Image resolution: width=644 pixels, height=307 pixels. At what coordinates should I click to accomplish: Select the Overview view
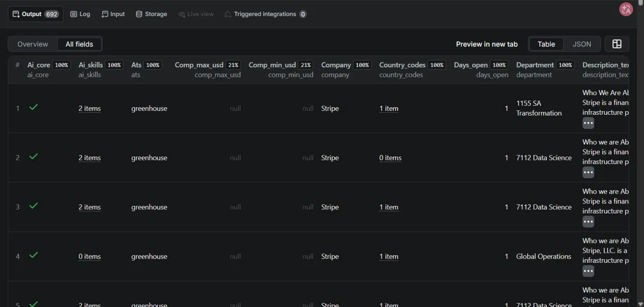33,44
